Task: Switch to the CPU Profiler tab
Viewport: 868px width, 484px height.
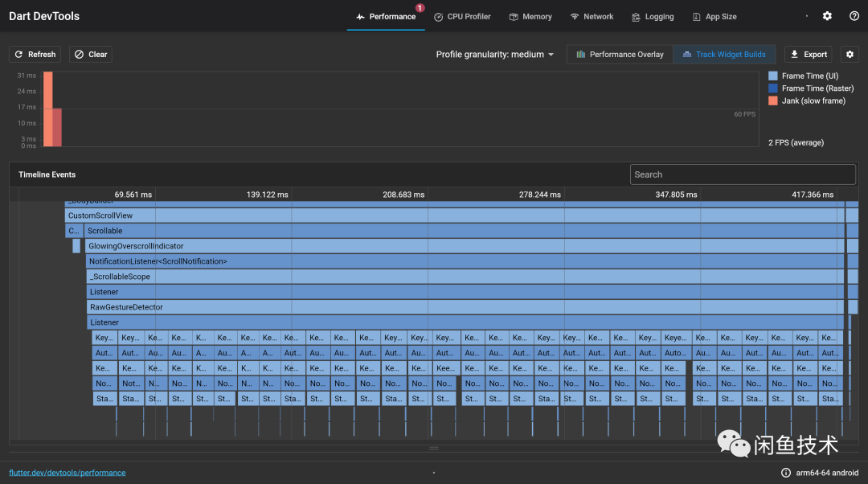Action: 462,16
